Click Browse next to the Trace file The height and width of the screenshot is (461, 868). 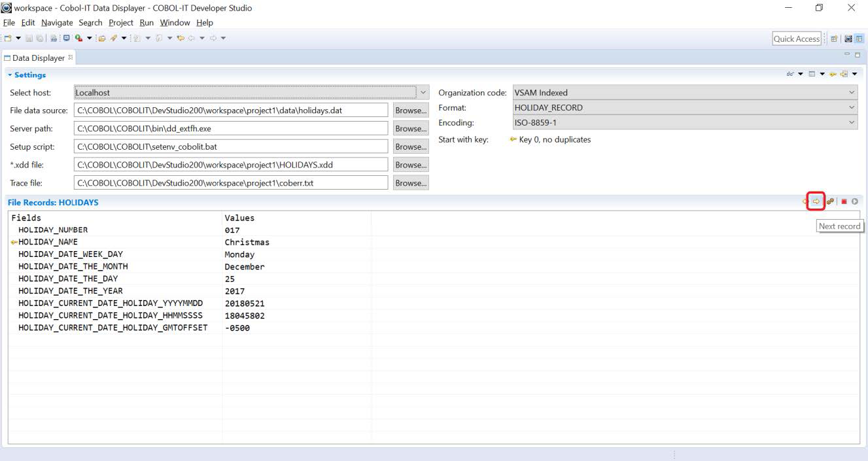click(410, 183)
